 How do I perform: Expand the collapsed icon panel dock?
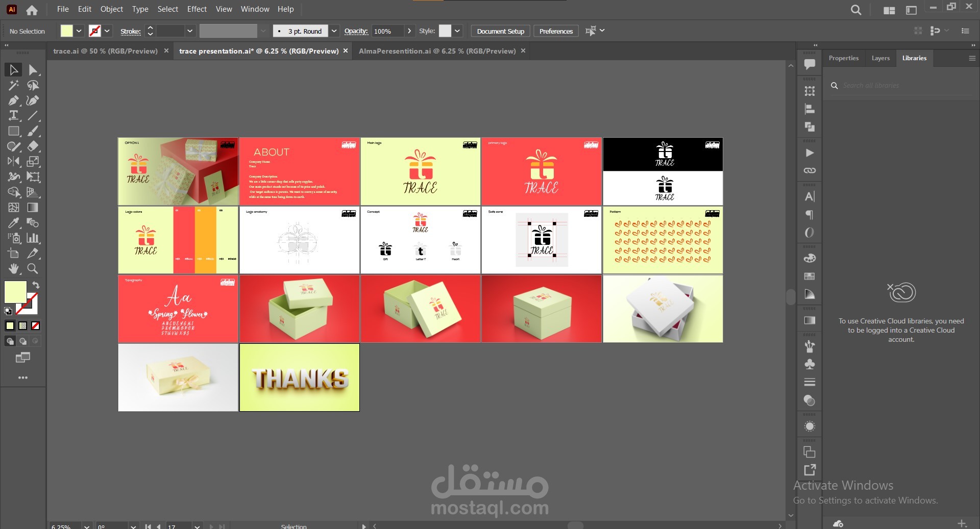point(815,45)
